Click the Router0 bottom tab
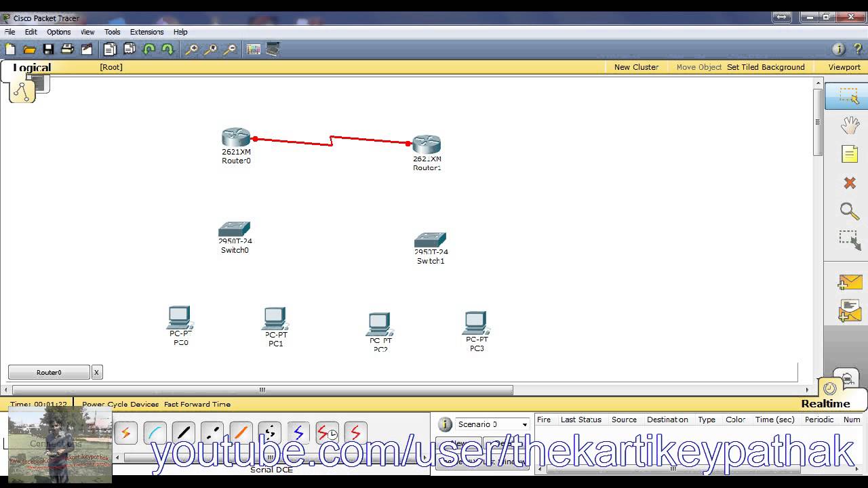Screen dimensions: 868x488 point(49,372)
